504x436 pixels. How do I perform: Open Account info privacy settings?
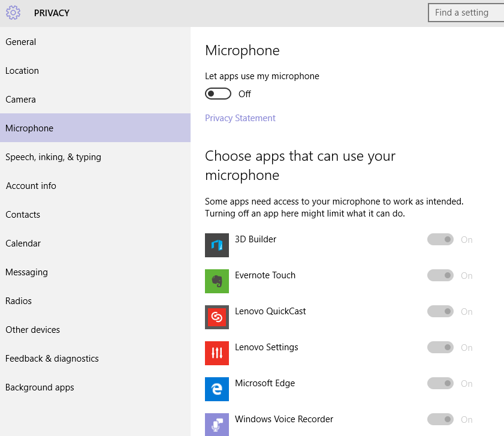(x=95, y=186)
